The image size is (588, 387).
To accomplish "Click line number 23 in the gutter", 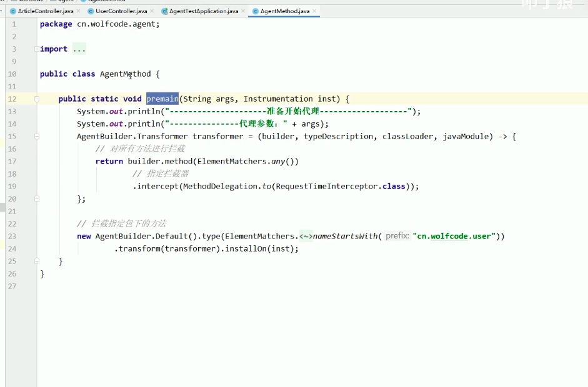I will click(x=12, y=236).
